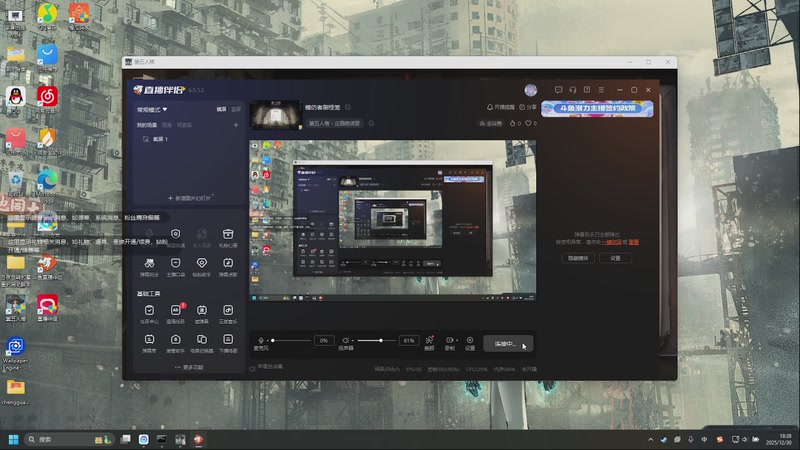Open the 美颜 beauty filter icon

(x=429, y=340)
